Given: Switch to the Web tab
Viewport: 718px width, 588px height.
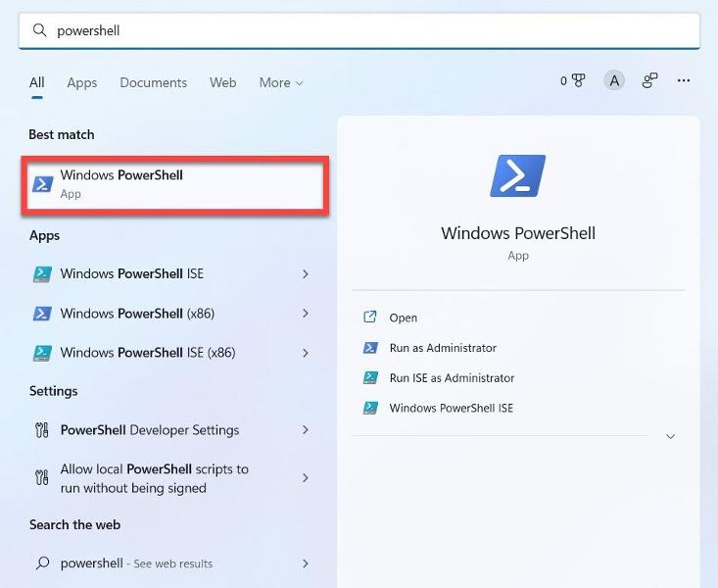Looking at the screenshot, I should coord(223,82).
